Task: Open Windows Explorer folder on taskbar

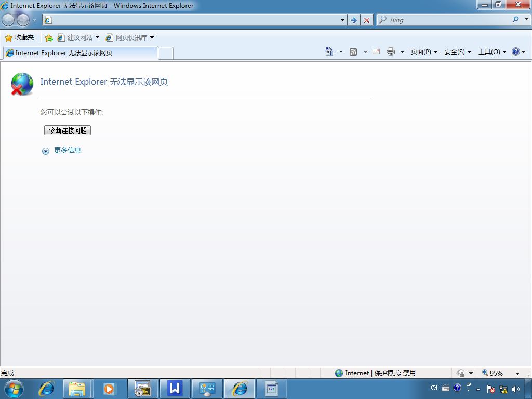Action: 77,389
